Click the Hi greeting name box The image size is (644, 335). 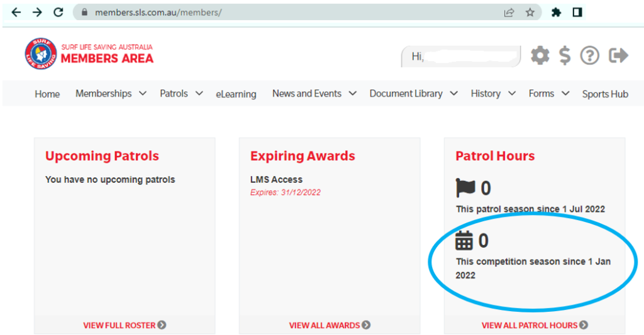point(461,56)
